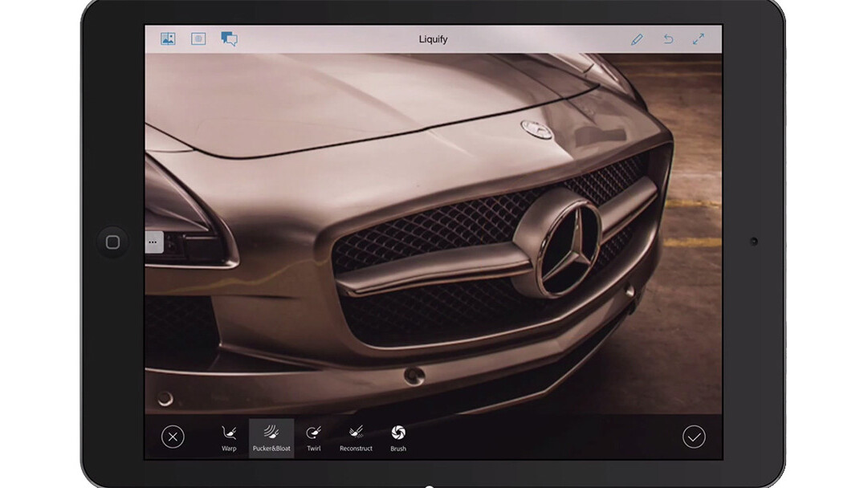
Task: Open the comments speech bubble icon
Action: (x=230, y=39)
